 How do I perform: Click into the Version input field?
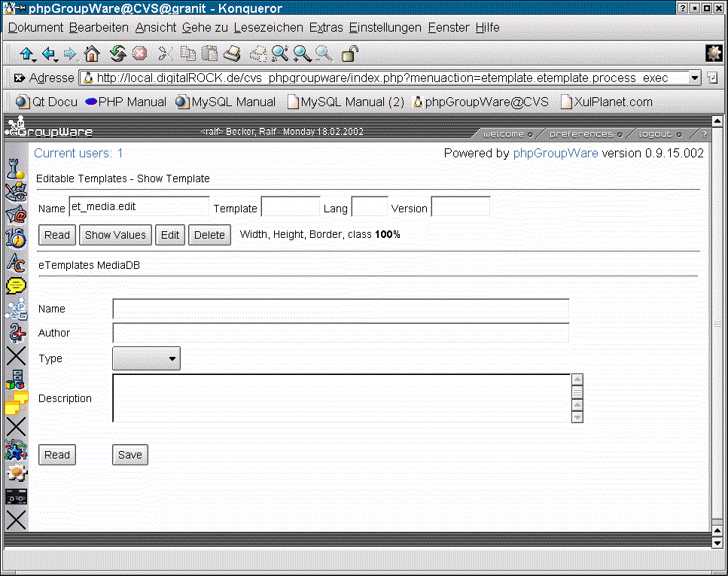point(461,207)
